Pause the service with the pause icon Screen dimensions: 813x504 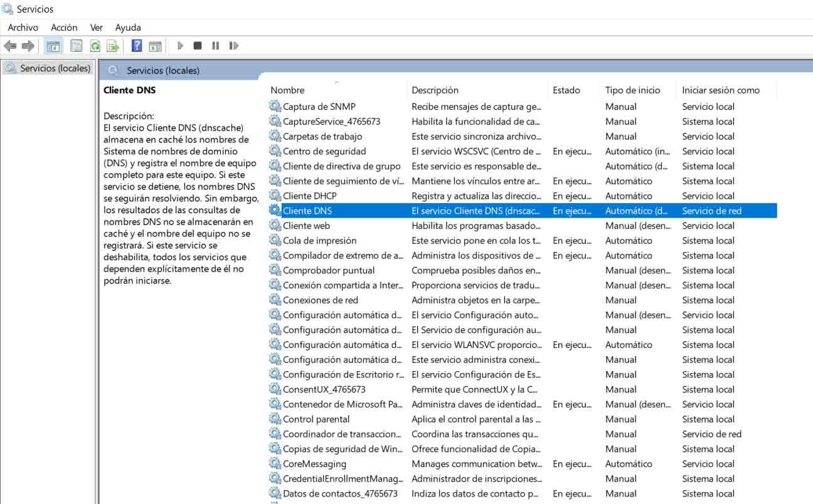click(215, 46)
